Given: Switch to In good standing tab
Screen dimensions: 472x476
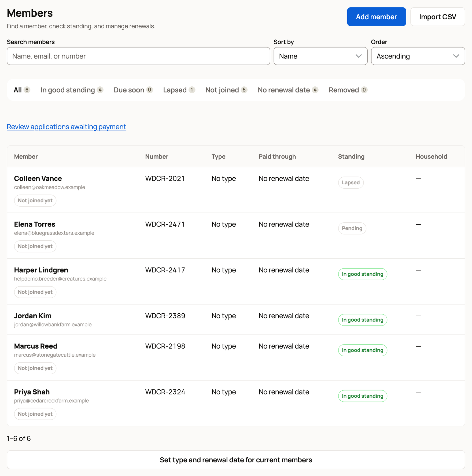Looking at the screenshot, I should pyautogui.click(x=72, y=90).
